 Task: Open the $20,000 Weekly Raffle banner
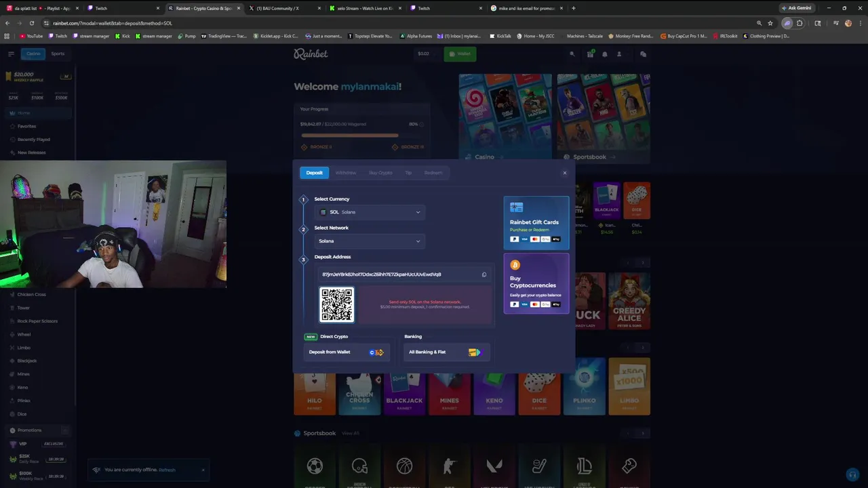pos(37,77)
